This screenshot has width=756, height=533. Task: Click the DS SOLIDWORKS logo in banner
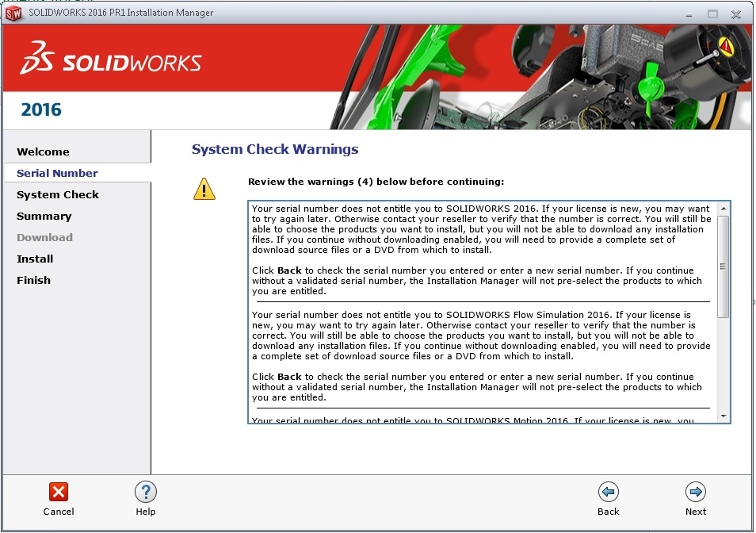110,58
